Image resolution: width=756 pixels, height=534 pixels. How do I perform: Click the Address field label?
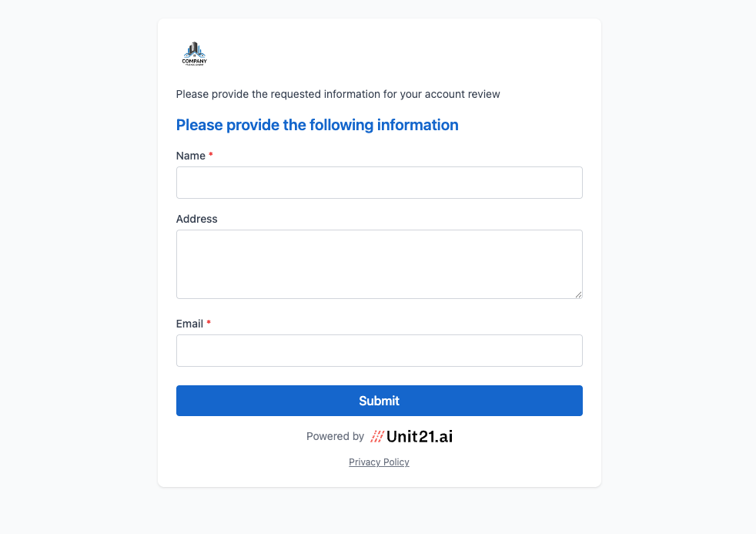pyautogui.click(x=197, y=219)
